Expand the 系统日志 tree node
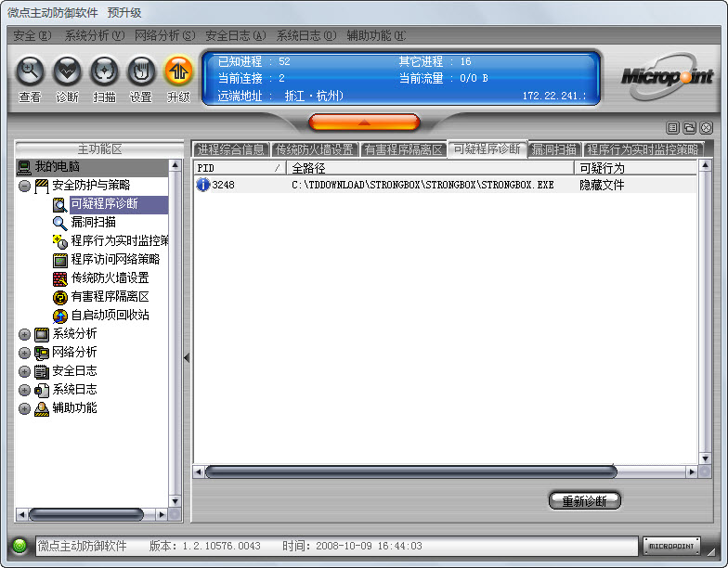Image resolution: width=728 pixels, height=568 pixels. [x=24, y=390]
